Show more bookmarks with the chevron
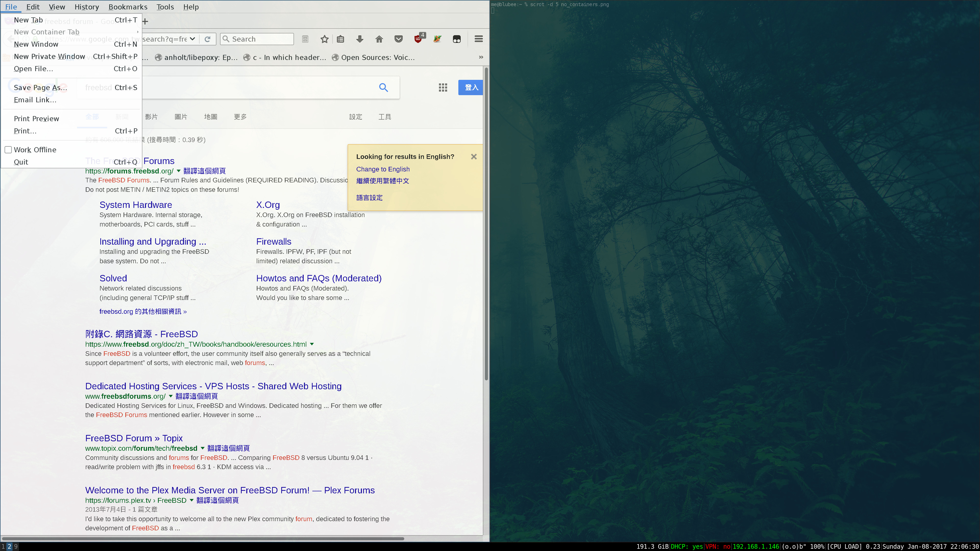Screen dimensions: 980x551 click(x=481, y=57)
